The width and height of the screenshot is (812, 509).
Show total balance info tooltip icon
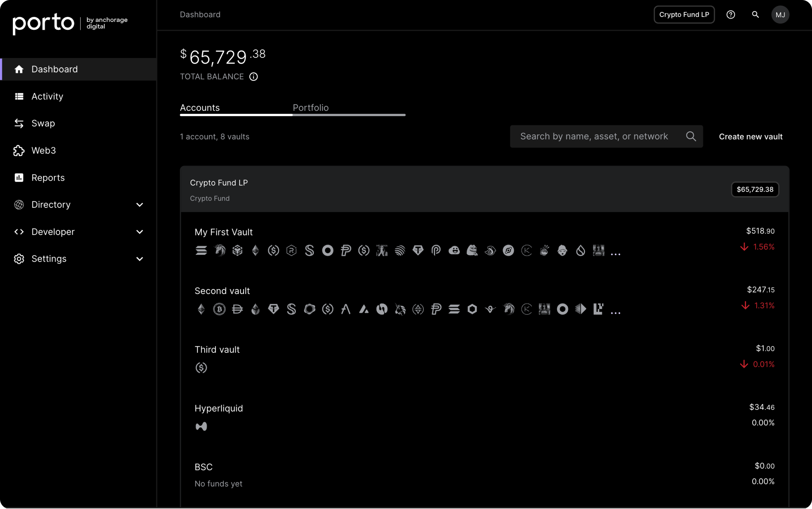[x=254, y=77]
